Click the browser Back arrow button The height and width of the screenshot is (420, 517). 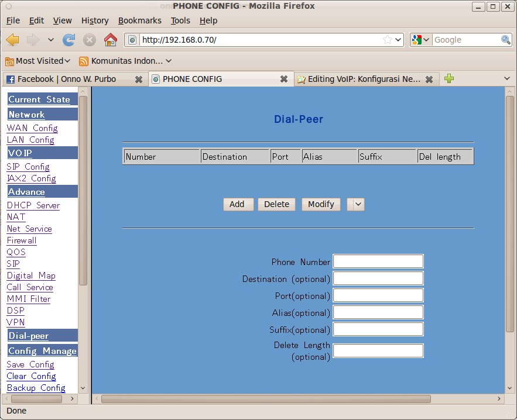pos(12,40)
